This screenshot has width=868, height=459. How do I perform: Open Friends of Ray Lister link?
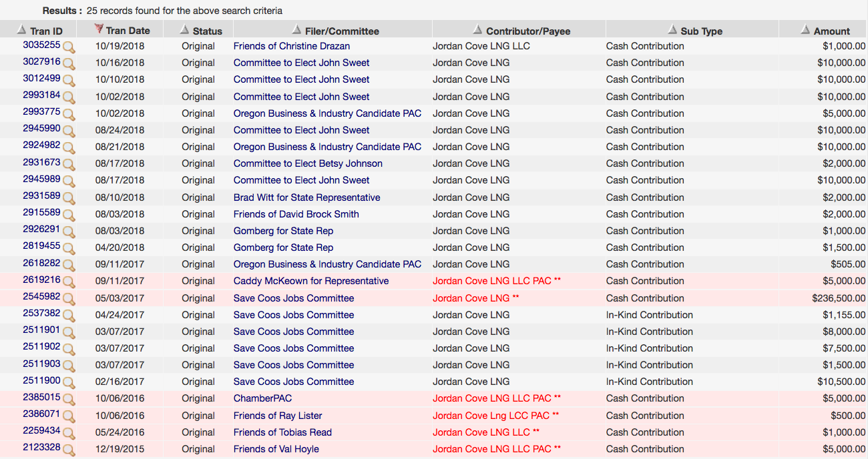(x=278, y=416)
